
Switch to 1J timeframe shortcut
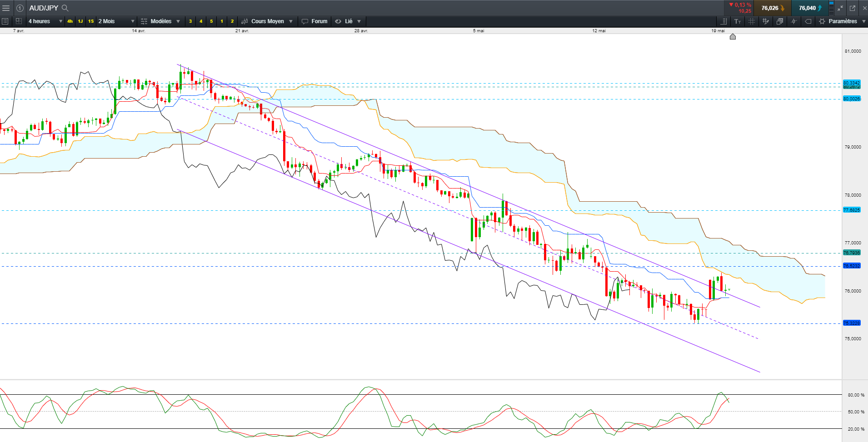80,21
